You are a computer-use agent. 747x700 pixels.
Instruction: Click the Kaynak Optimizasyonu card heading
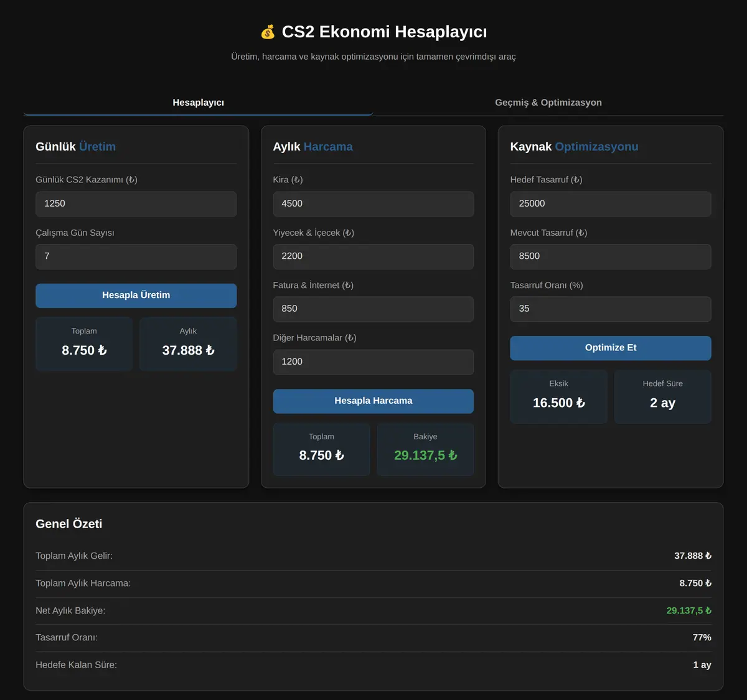575,147
